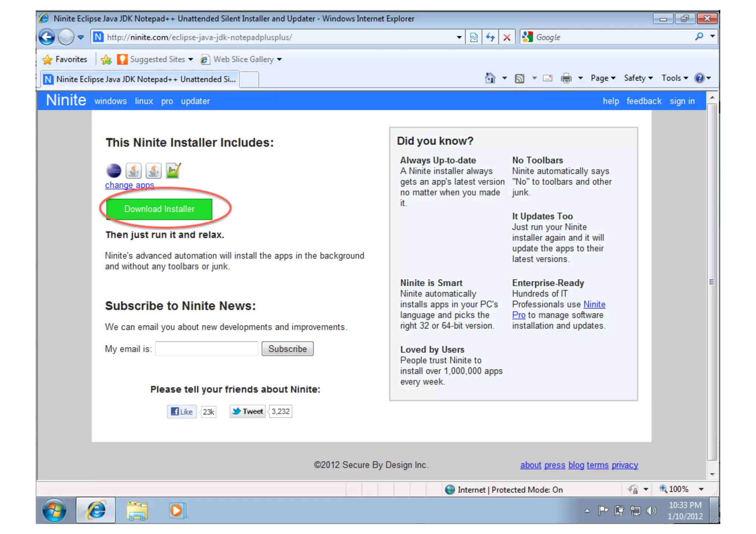Image resolution: width=756 pixels, height=534 pixels.
Task: Click the first Java coffee cup icon
Action: [x=134, y=171]
